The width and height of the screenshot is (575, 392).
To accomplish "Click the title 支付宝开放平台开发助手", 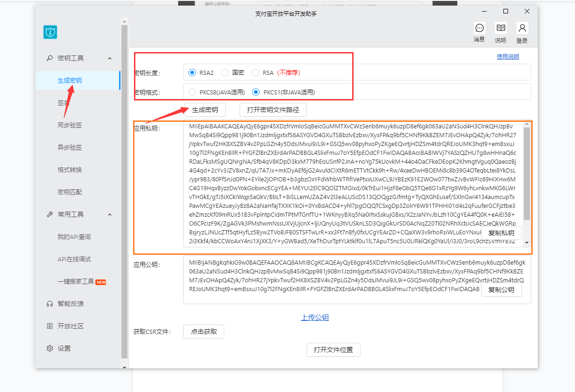I will 286,13.
